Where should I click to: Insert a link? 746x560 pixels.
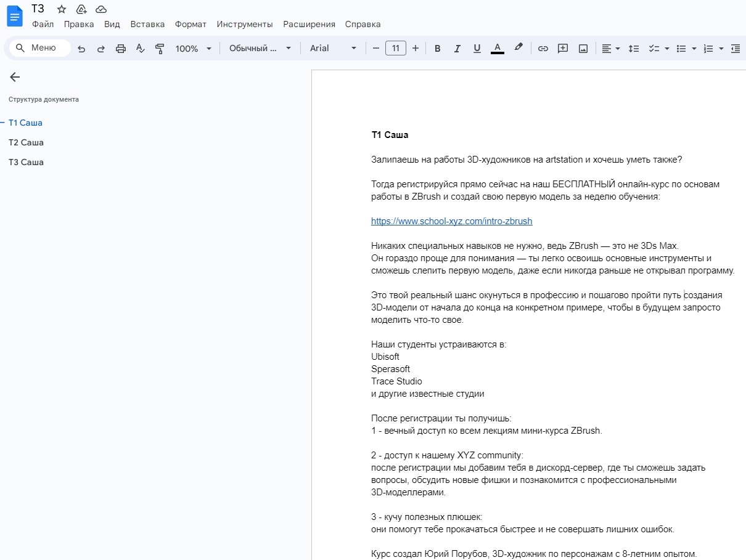543,49
